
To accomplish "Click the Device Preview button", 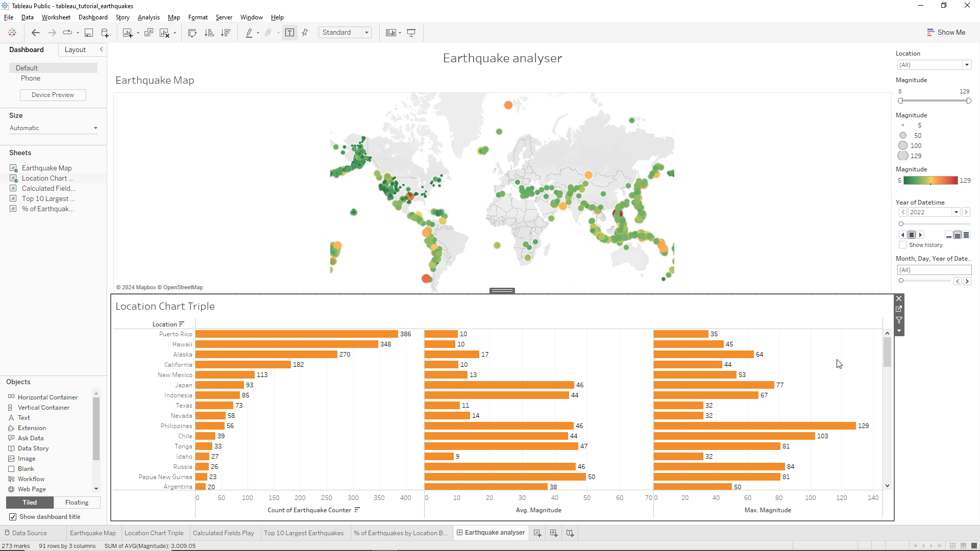I will [x=53, y=95].
